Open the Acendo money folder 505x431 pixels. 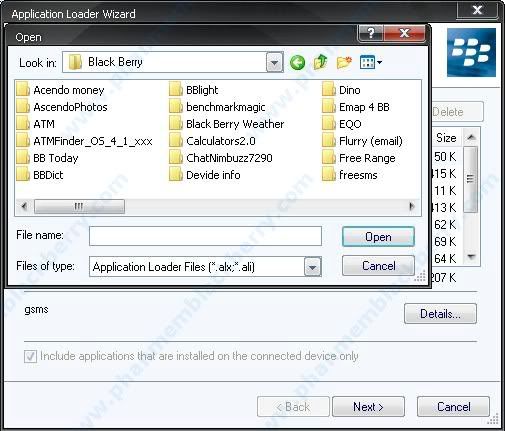tap(60, 90)
